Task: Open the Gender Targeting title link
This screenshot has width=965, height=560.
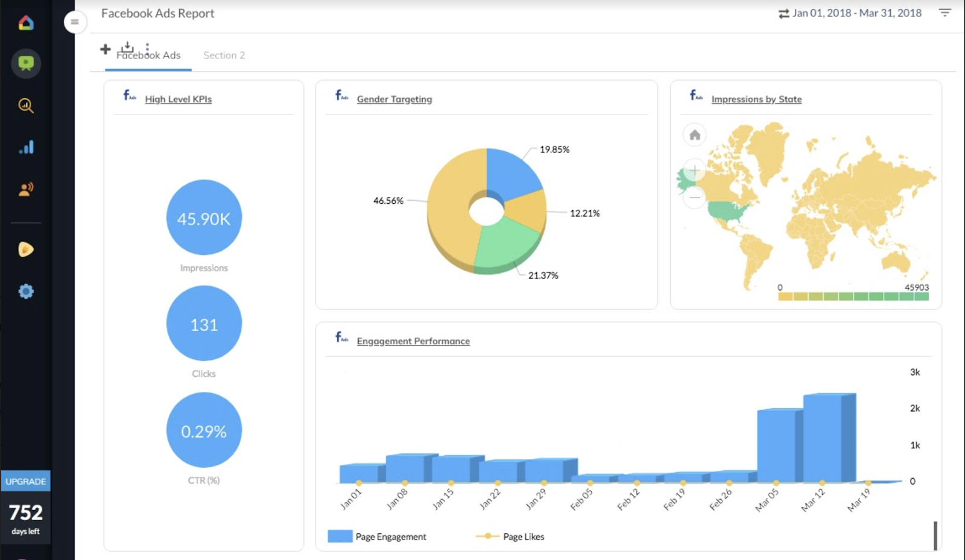Action: click(x=394, y=99)
